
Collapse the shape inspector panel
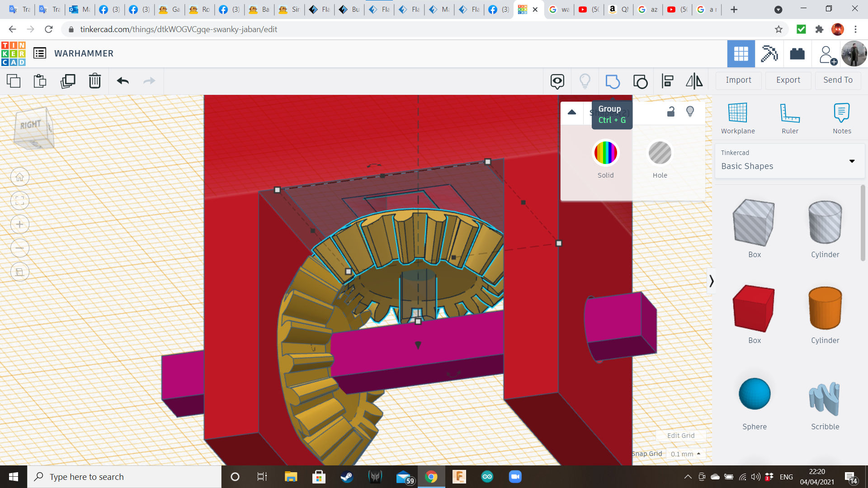(x=572, y=112)
